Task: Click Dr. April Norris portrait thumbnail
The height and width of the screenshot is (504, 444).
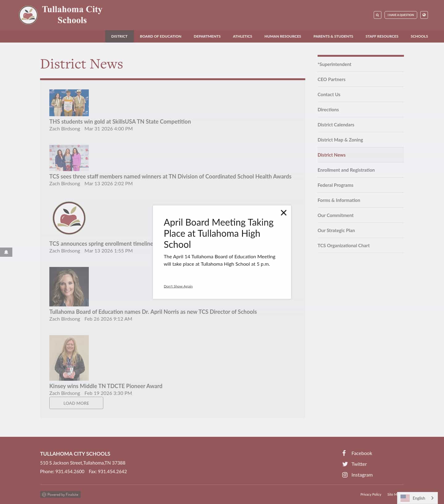Action: [x=69, y=287]
